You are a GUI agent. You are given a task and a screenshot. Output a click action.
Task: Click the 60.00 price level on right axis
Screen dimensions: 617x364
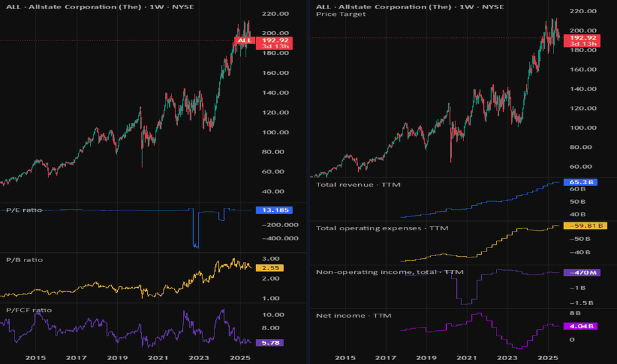(581, 167)
